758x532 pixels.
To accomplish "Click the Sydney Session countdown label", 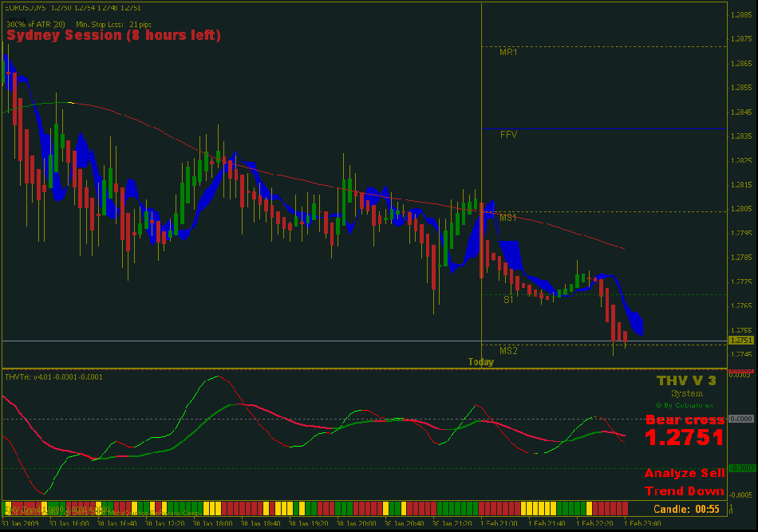I will (x=114, y=36).
